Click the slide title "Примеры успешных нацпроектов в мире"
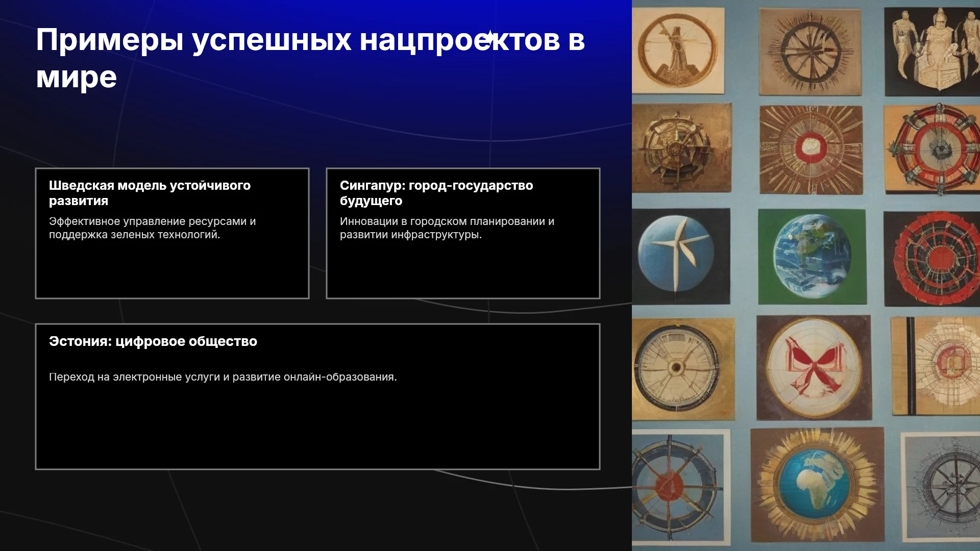 point(310,58)
